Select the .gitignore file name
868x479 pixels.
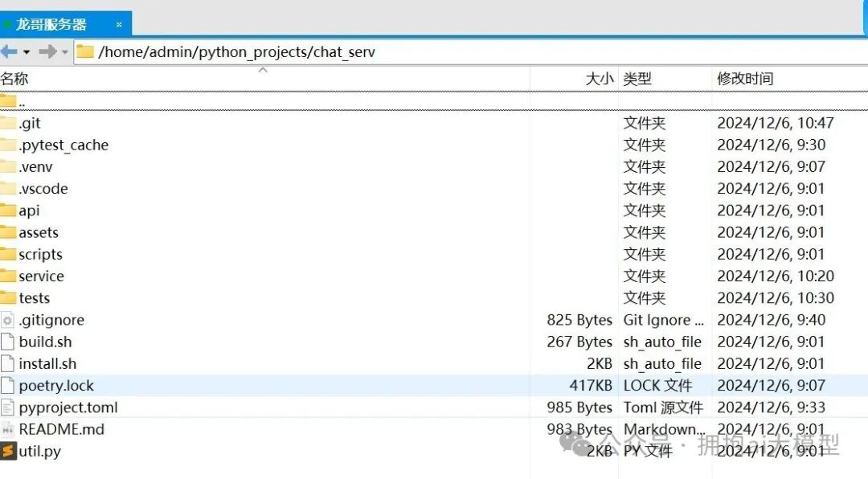51,320
